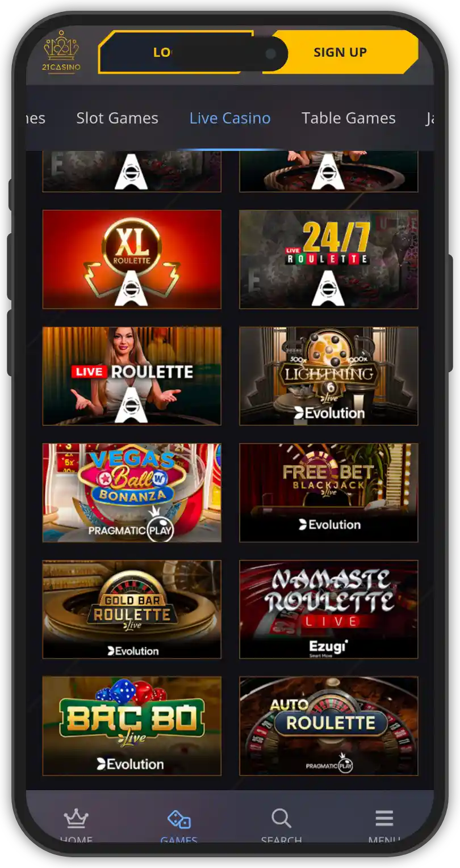Launch Bac Bo Live game
Image resolution: width=460 pixels, height=868 pixels.
click(x=132, y=726)
